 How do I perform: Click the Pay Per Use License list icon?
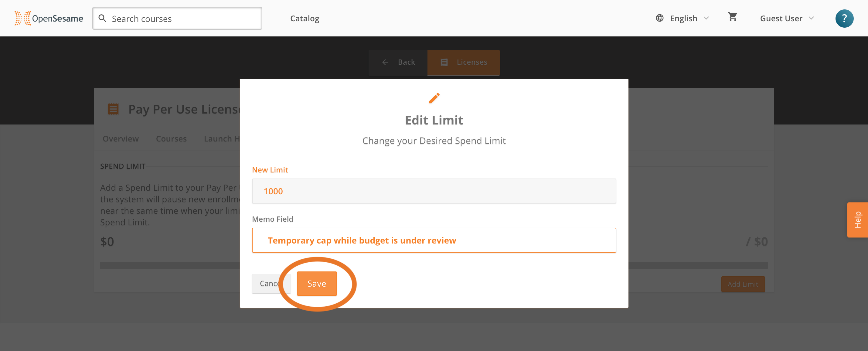click(113, 109)
